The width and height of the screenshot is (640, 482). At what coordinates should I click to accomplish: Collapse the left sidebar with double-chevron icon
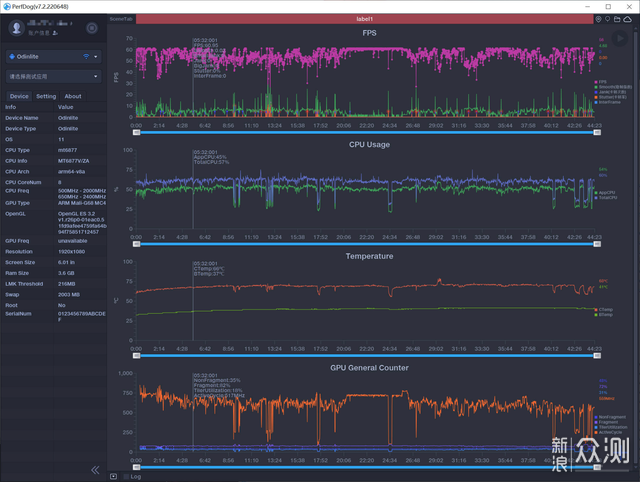(x=95, y=470)
